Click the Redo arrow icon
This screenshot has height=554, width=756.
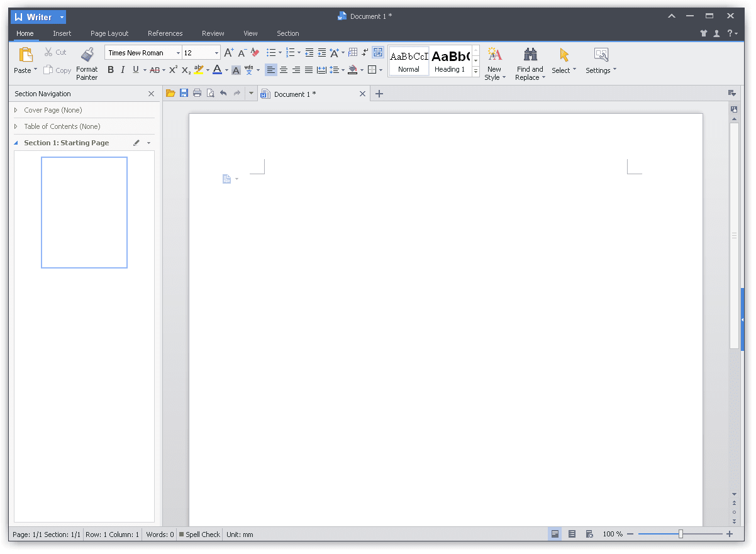(237, 93)
